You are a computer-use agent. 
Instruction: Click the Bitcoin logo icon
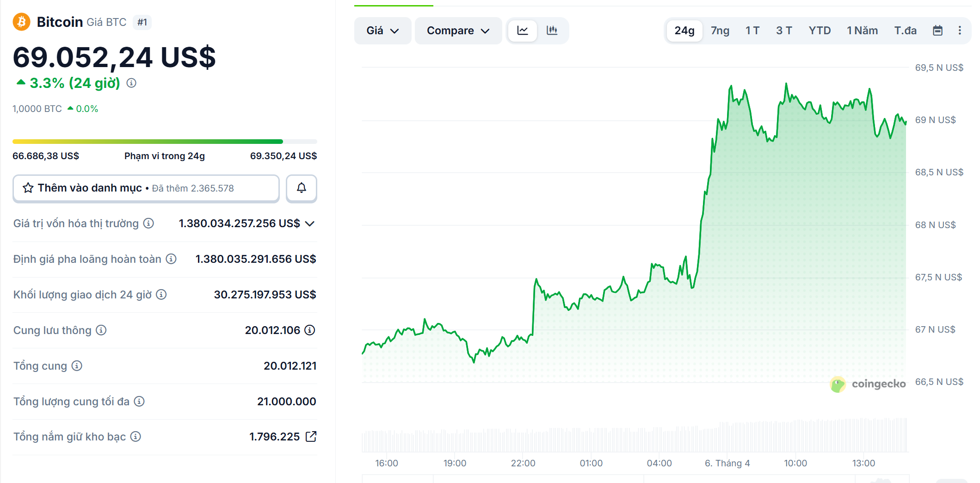click(x=20, y=21)
